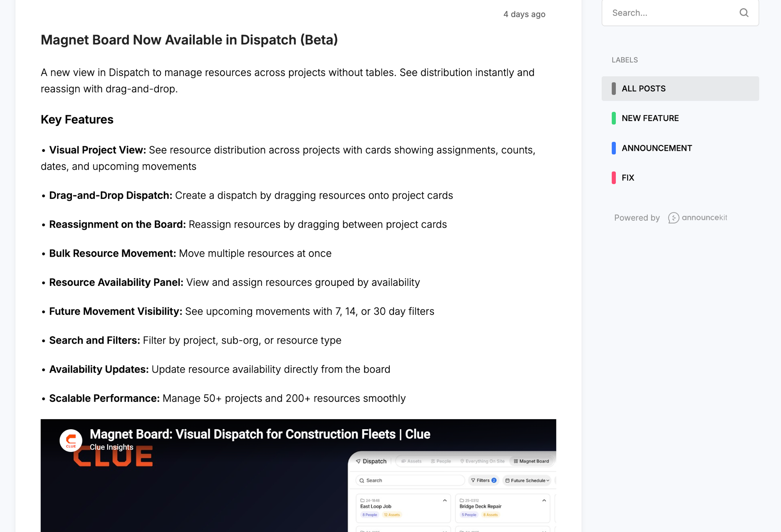The width and height of the screenshot is (781, 532).
Task: Click the People icon in the Dispatch nav
Action: 433,461
